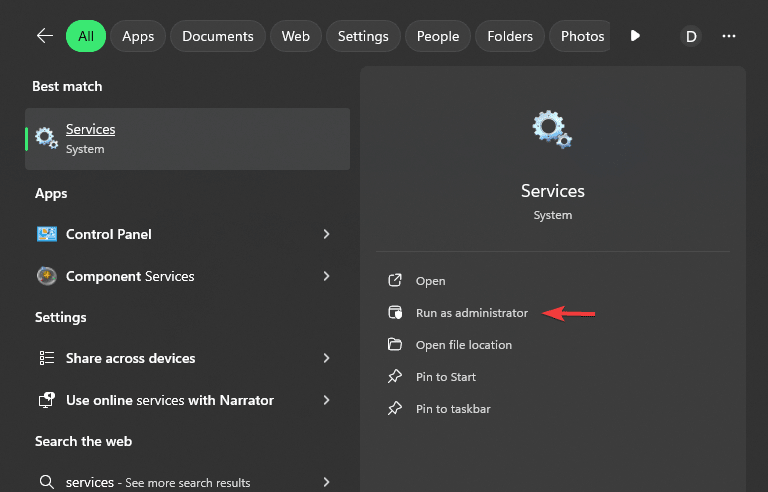
Task: Switch to the Settings filter tab
Action: (363, 36)
